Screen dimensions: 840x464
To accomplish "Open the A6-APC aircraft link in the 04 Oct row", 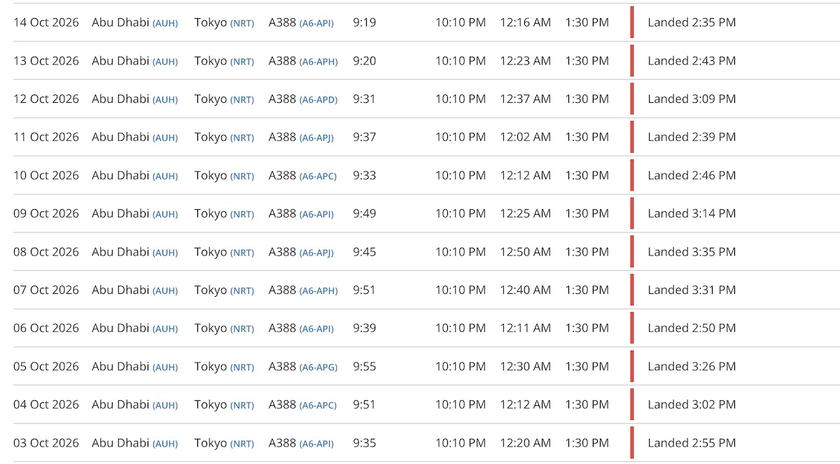I will click(x=318, y=406).
